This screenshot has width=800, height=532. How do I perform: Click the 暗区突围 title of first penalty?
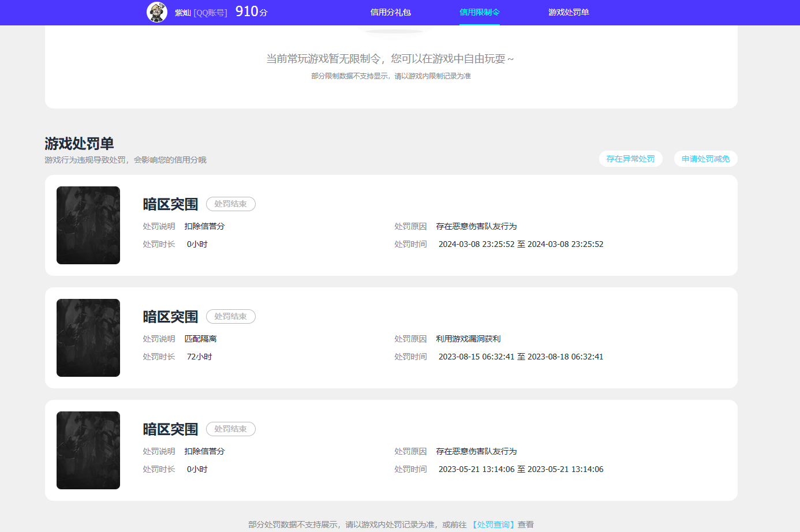(x=170, y=204)
